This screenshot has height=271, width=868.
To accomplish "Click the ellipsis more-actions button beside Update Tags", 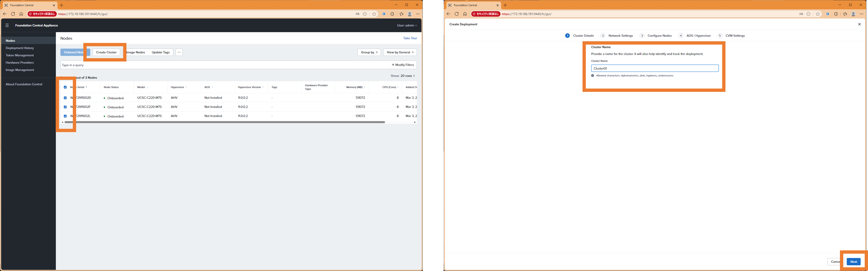I will click(179, 52).
